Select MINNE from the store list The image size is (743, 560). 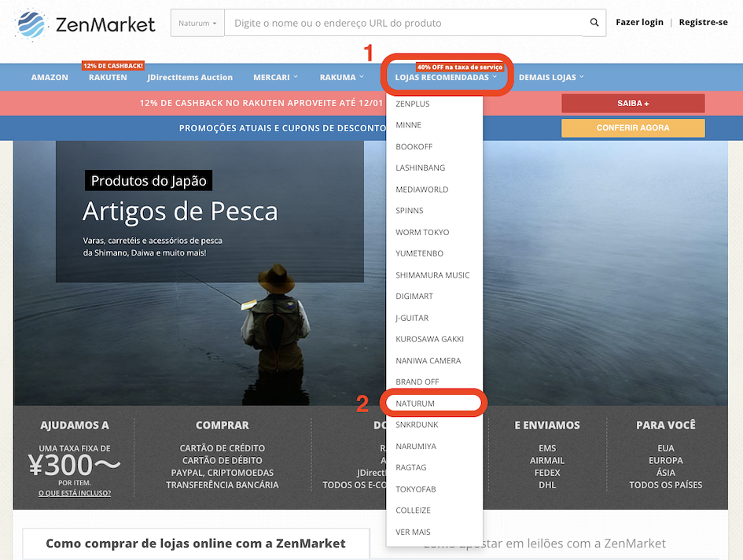[409, 125]
